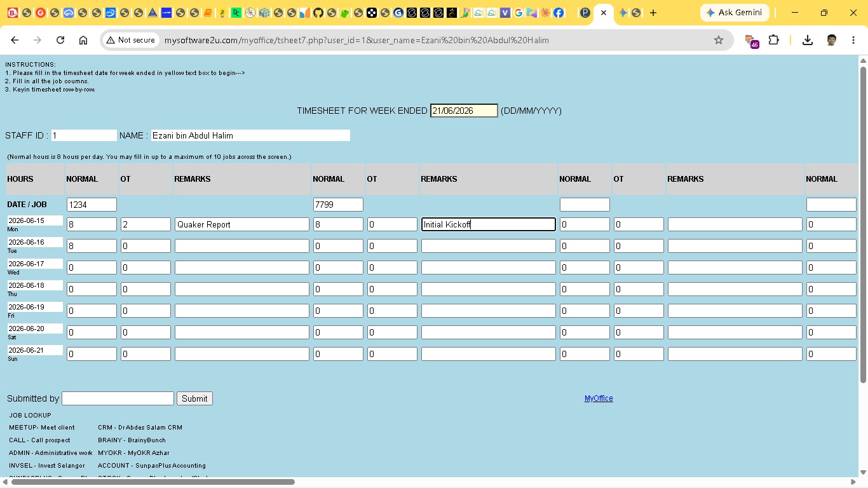Click 'MYOKR - MyOKR Azhar' lookup text
The height and width of the screenshot is (488, 868).
[x=133, y=453]
